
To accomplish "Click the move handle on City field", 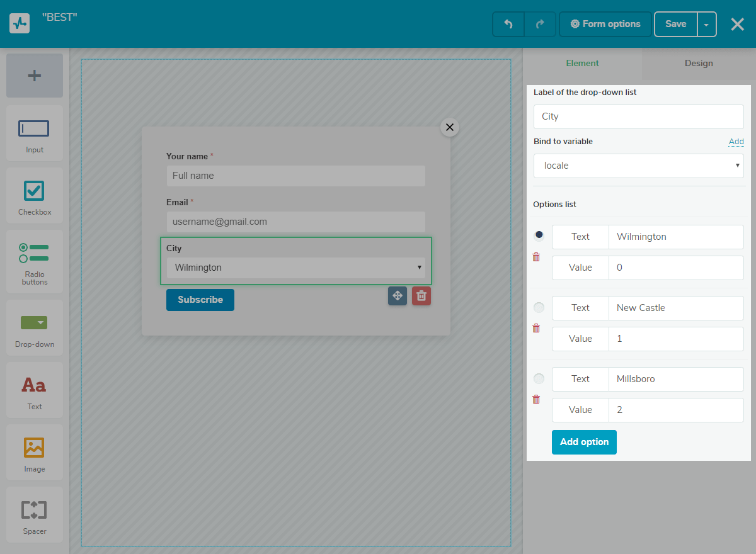I will (x=398, y=296).
